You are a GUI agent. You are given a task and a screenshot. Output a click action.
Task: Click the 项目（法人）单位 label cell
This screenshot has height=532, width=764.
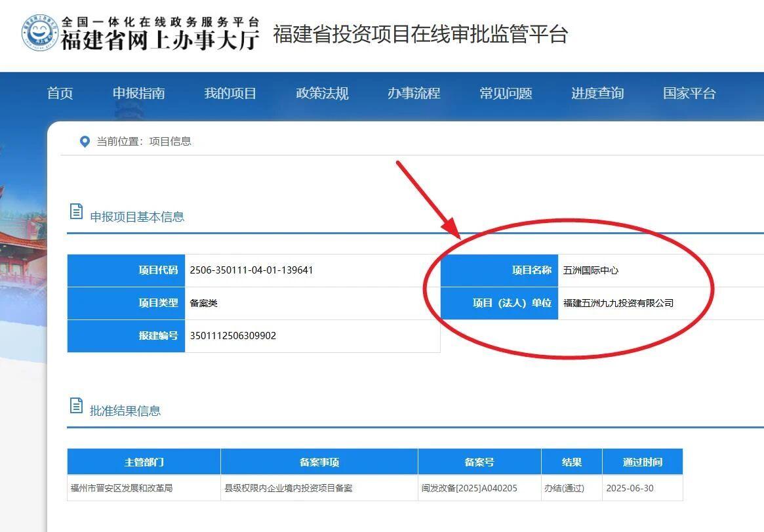point(500,303)
